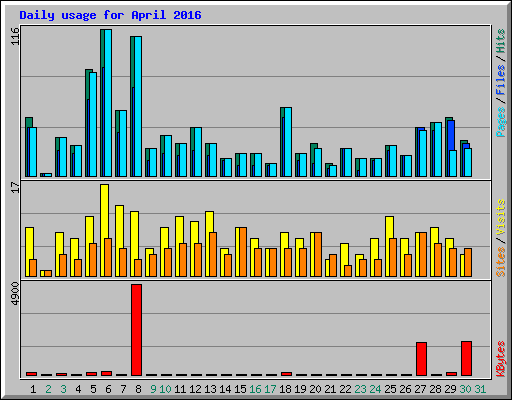Viewport: 512px width, 400px height.
Task: Click day 10 on the x-axis
Action: [165, 389]
